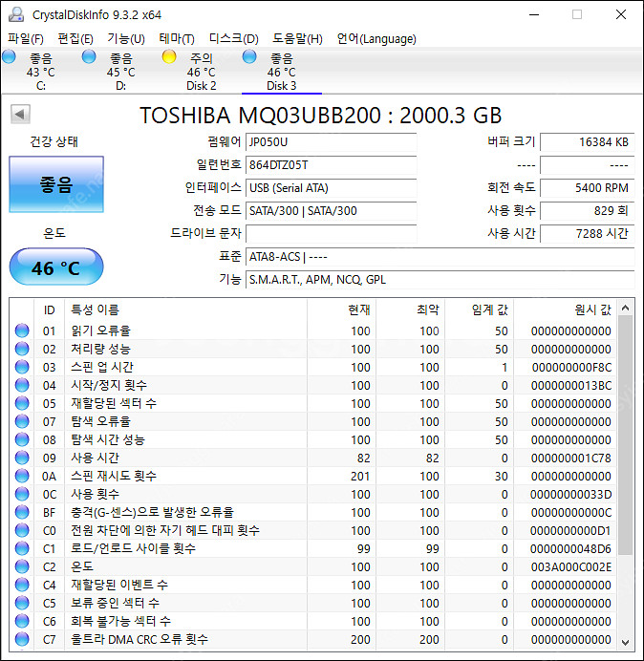Click the status icon of row 0A 스핀 재시도 횟수
Screen dimensions: 644x661
pyautogui.click(x=22, y=476)
